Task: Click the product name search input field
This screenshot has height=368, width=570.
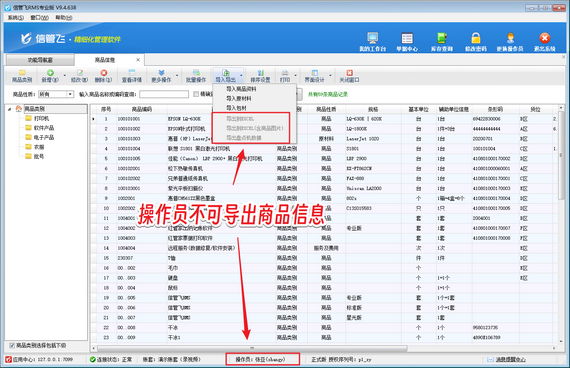Action: (164, 94)
